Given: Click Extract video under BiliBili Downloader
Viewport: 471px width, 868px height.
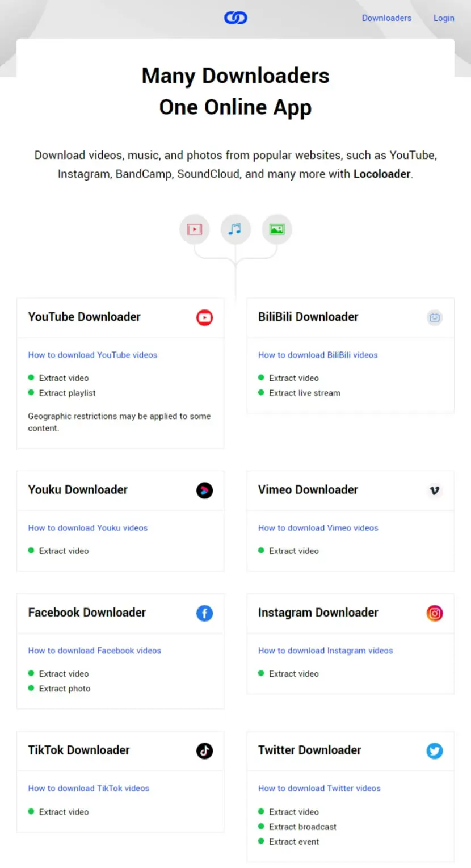Looking at the screenshot, I should [x=294, y=378].
